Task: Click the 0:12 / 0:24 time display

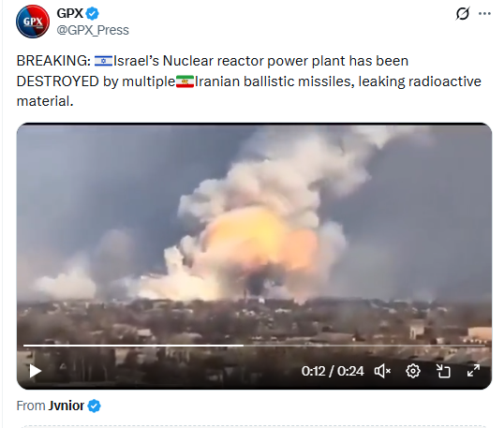Action: [x=333, y=372]
